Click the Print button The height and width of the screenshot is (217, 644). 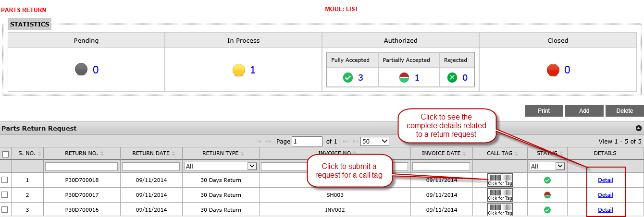click(x=544, y=111)
